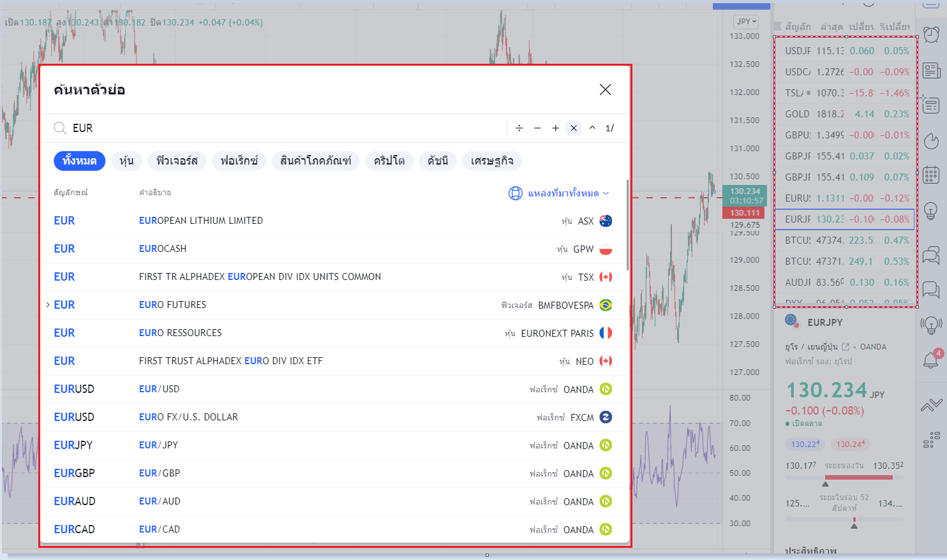The width and height of the screenshot is (947, 560).
Task: Select the EURAUD OANDA result
Action: point(333,501)
